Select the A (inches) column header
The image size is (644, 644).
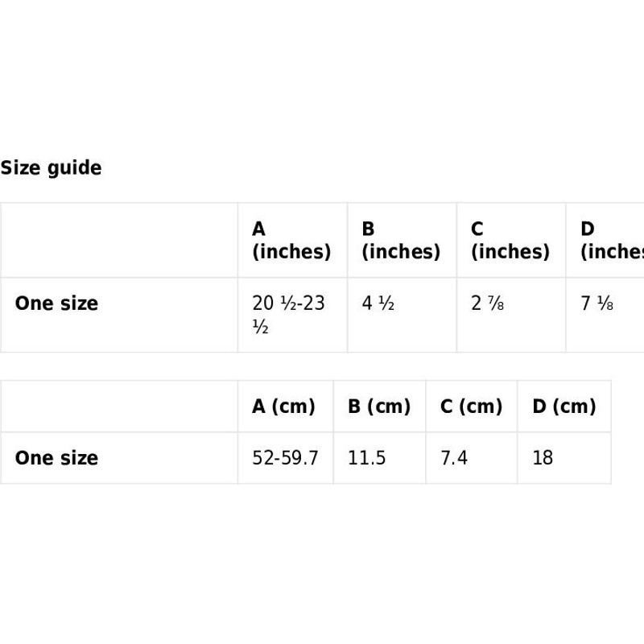pyautogui.click(x=291, y=240)
